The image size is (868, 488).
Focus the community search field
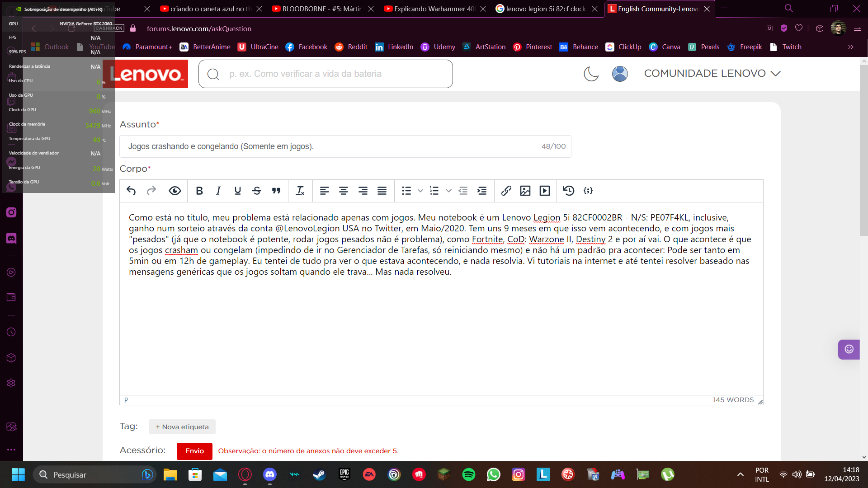pos(325,74)
